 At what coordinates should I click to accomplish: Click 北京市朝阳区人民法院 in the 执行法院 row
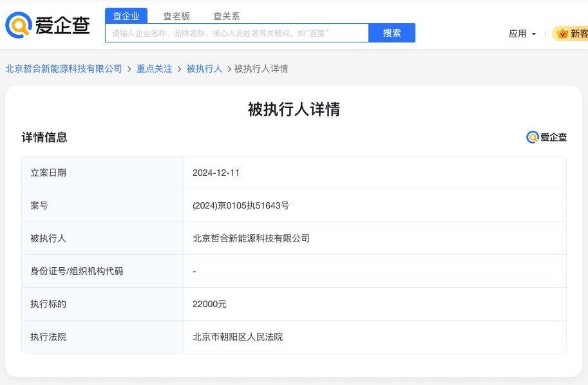click(238, 337)
